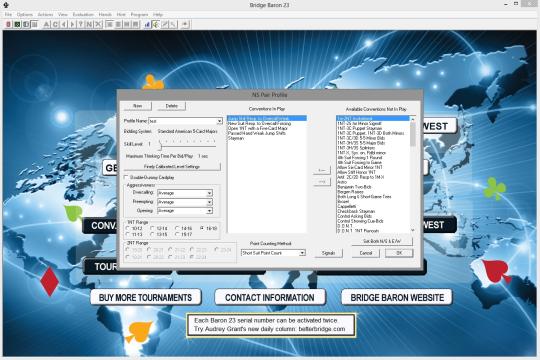Click the right arrow toolbar icon
The image size is (540, 360).
click(72, 24)
